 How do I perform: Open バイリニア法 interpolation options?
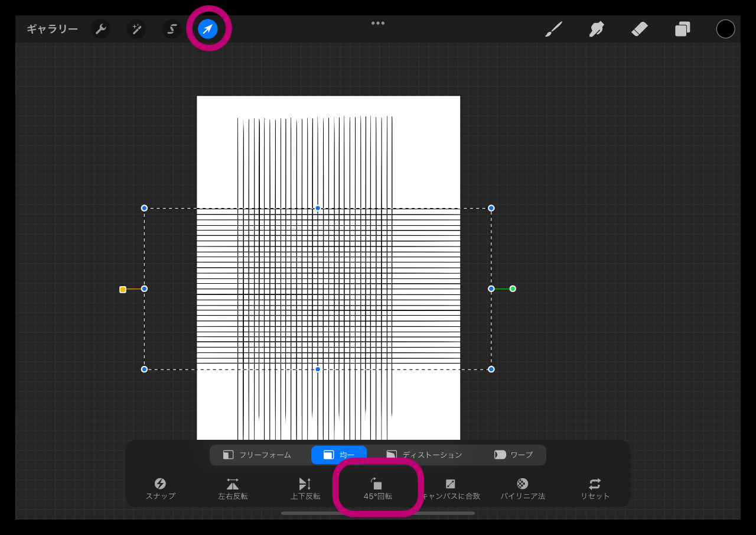click(523, 489)
